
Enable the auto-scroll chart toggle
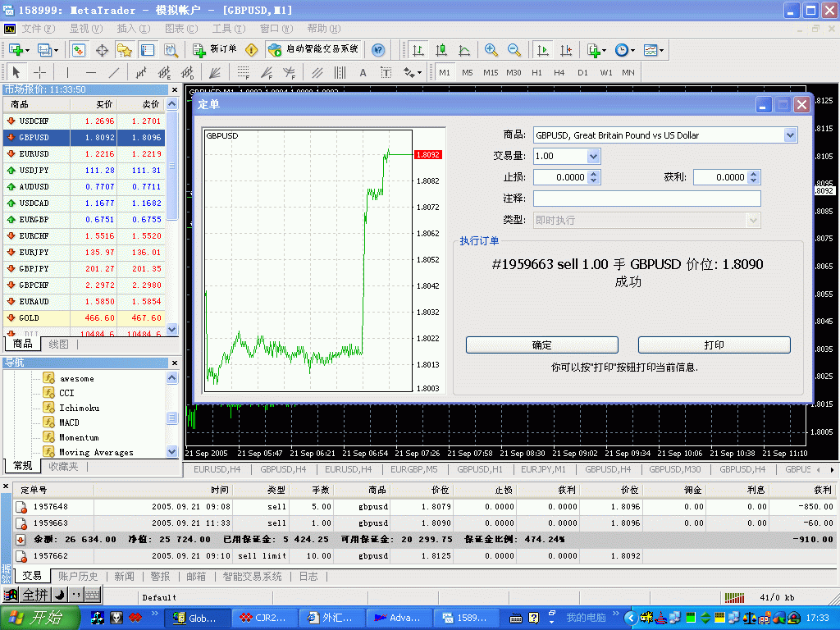(543, 50)
